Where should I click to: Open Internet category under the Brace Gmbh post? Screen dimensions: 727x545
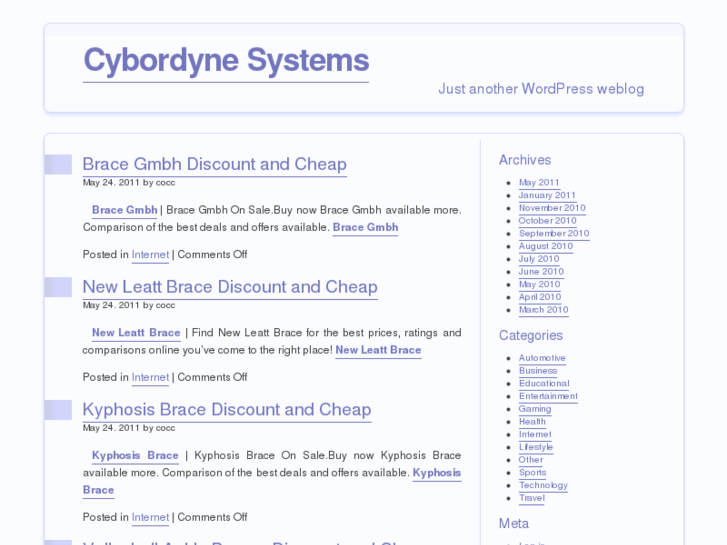150,255
